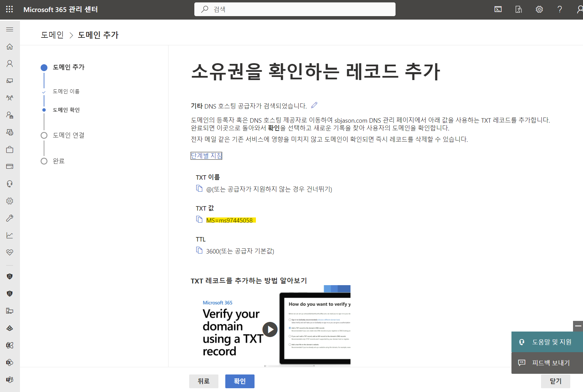The height and width of the screenshot is (392, 583).
Task: Select the 완료 wizard step
Action: pyautogui.click(x=58, y=161)
